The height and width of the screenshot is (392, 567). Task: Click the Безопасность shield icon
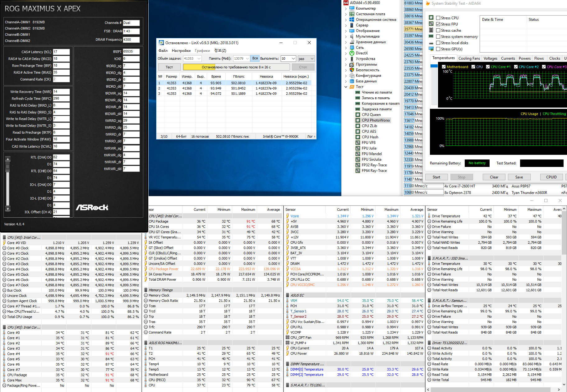coord(352,70)
